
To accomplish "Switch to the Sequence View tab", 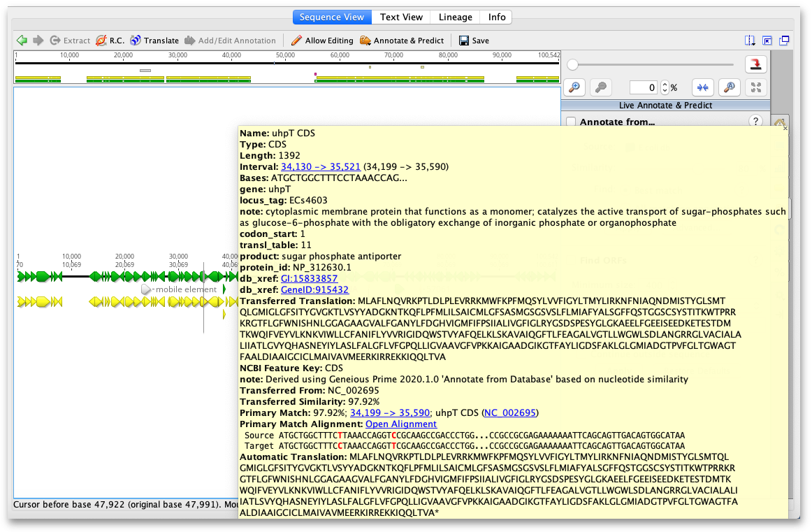I will click(x=332, y=17).
